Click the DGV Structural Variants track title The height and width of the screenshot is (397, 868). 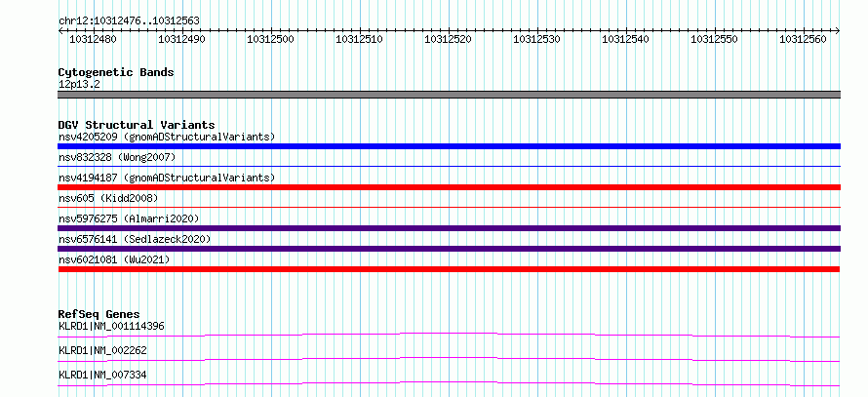point(137,125)
